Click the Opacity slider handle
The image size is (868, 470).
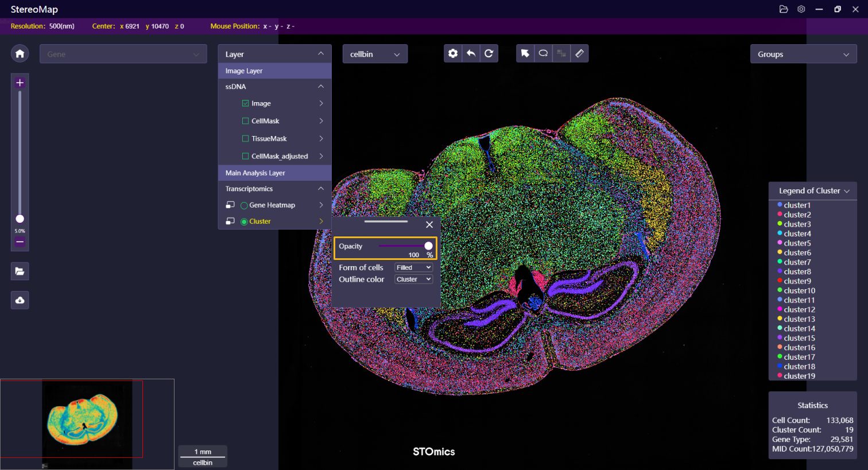click(x=428, y=246)
